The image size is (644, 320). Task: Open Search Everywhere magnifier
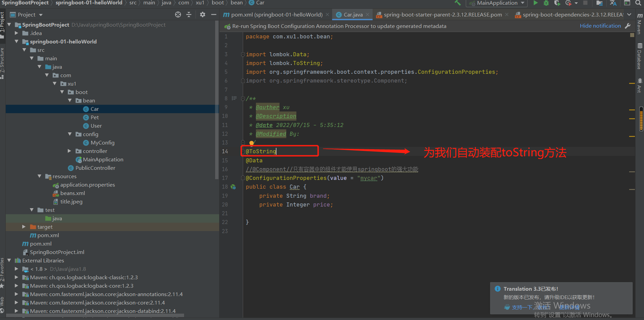[x=638, y=3]
